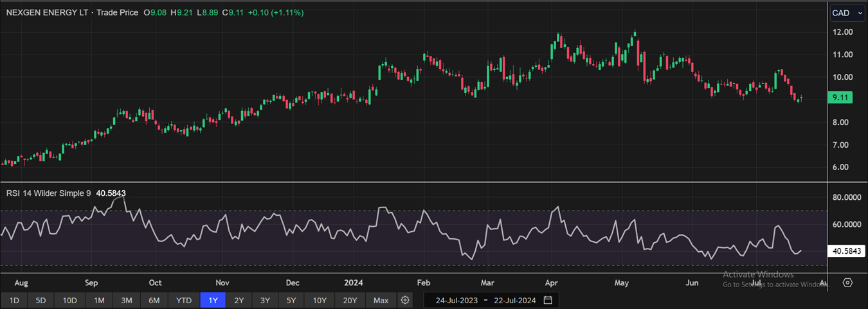Click the 2024 label on time axis
868x309 pixels.
(x=354, y=283)
